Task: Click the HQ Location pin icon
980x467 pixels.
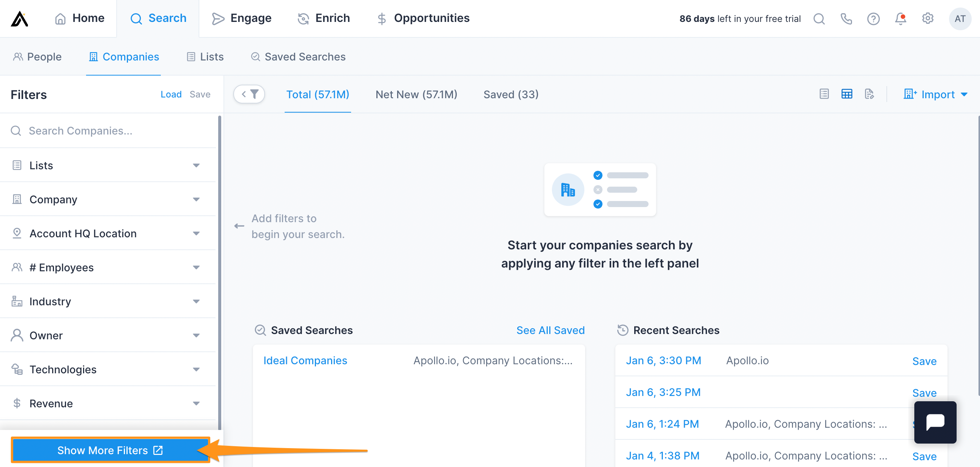Action: 17,233
